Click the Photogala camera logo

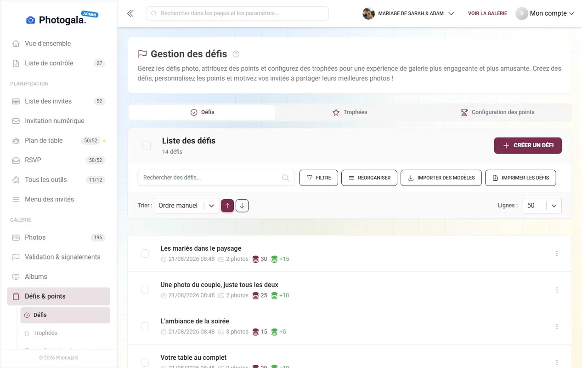coord(30,20)
